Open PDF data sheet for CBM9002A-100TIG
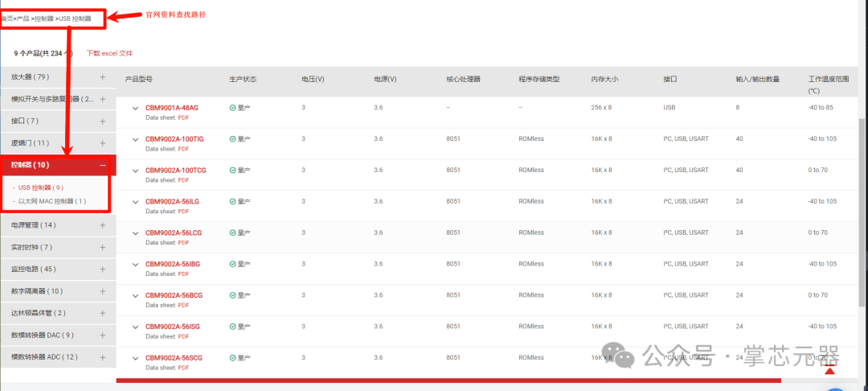Screen dimensions: 868x391 (184, 148)
